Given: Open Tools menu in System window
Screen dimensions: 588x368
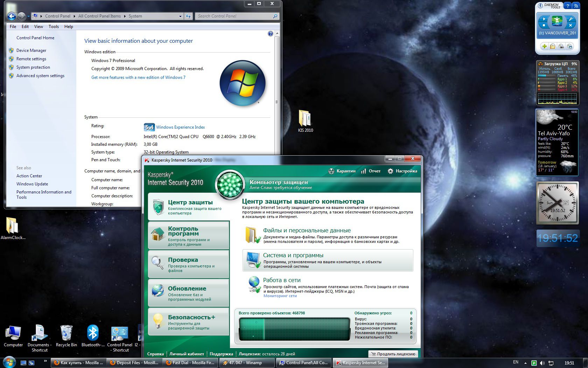Looking at the screenshot, I should pyautogui.click(x=54, y=27).
